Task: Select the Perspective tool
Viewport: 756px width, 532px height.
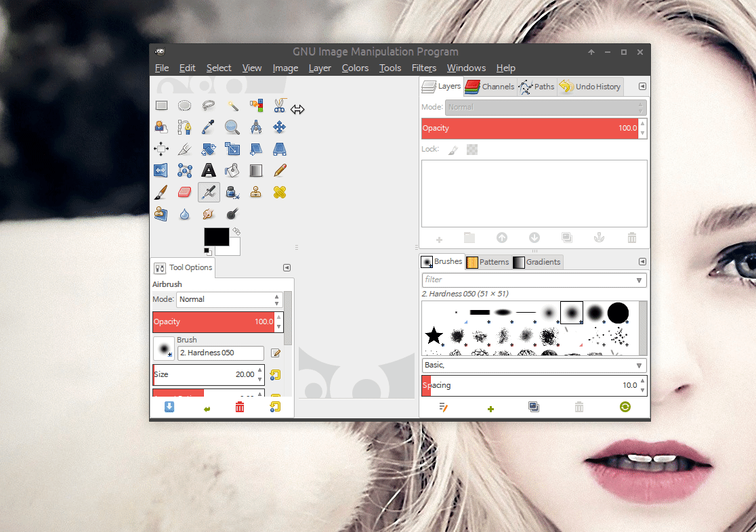Action: click(x=280, y=149)
